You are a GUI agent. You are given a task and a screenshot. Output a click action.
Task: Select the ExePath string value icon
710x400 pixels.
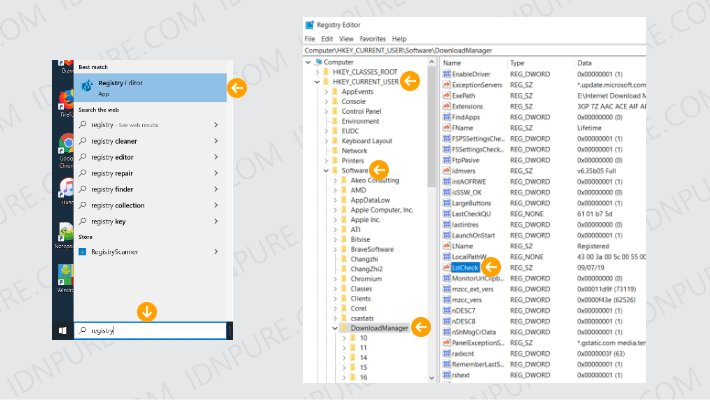tap(446, 96)
